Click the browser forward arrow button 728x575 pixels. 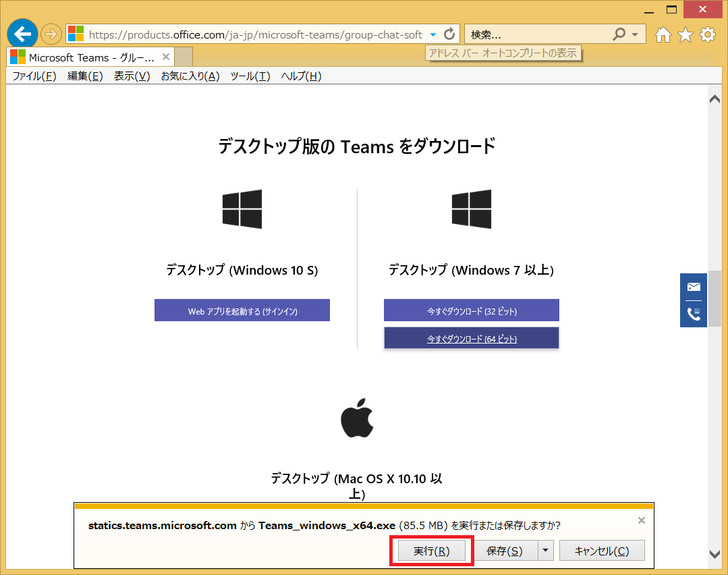click(x=51, y=34)
